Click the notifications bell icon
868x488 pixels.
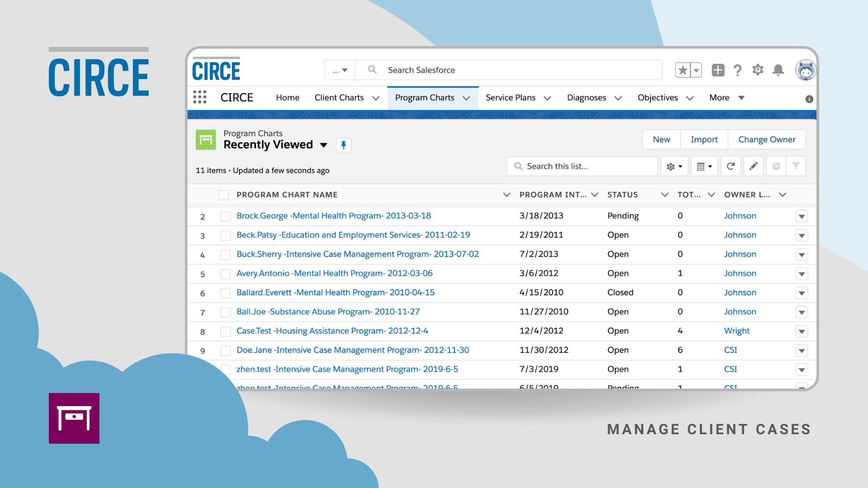pyautogui.click(x=778, y=70)
